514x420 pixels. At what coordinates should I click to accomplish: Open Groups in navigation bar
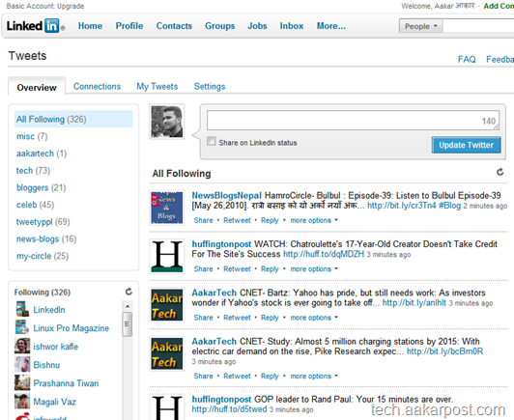pyautogui.click(x=219, y=26)
